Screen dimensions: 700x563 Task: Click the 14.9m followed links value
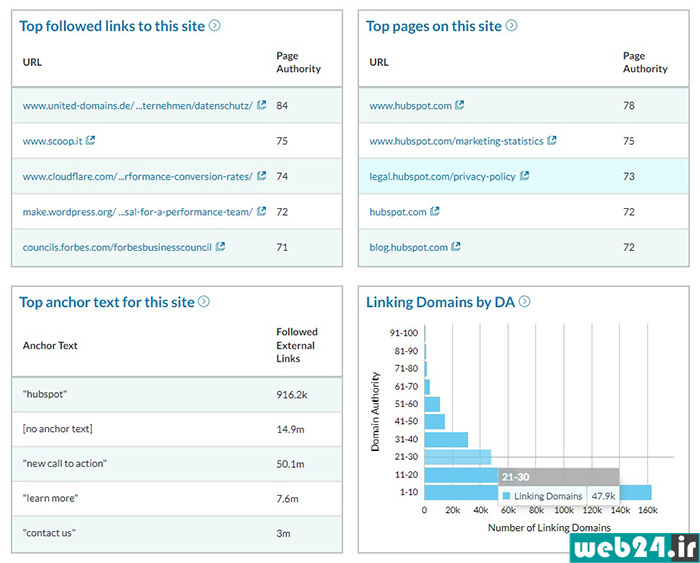[x=290, y=430]
